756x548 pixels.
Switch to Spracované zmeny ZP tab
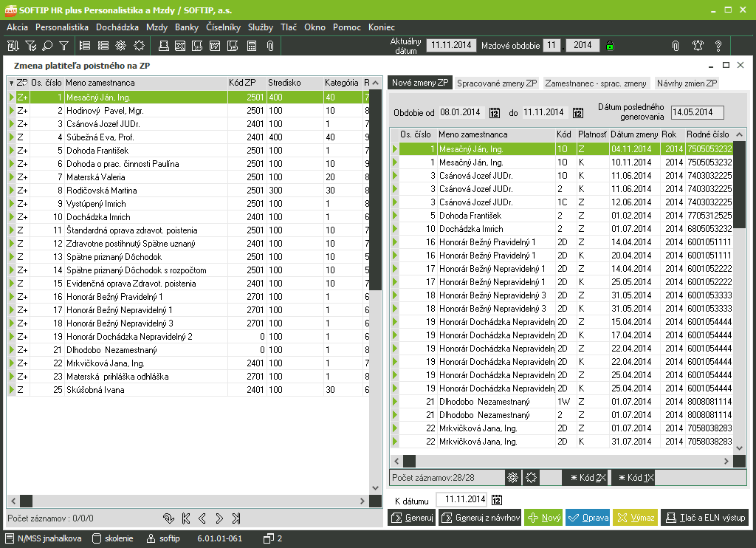click(x=496, y=83)
